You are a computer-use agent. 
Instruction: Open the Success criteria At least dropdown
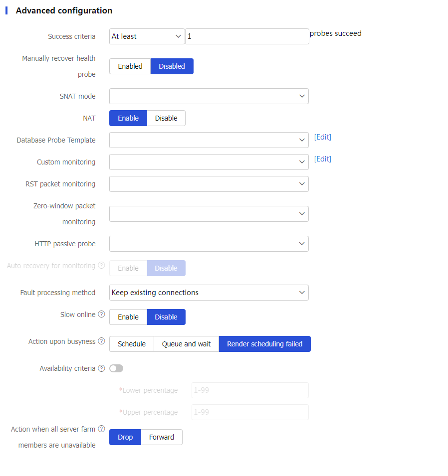coord(147,36)
